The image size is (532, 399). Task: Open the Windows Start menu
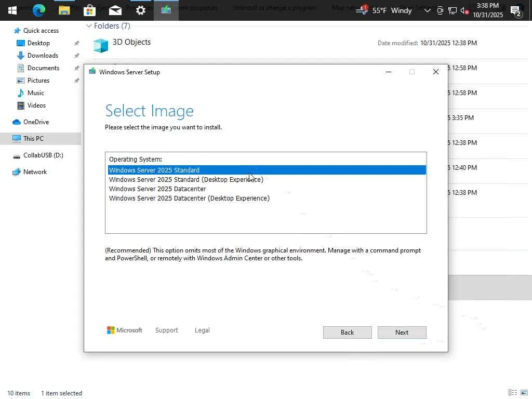tap(12, 10)
